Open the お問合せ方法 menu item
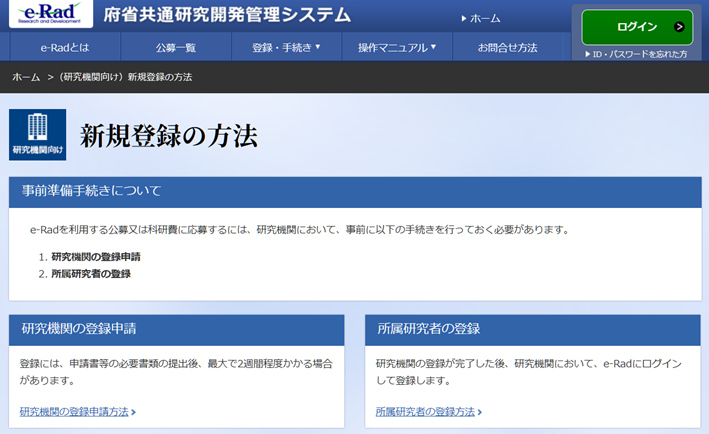 507,47
